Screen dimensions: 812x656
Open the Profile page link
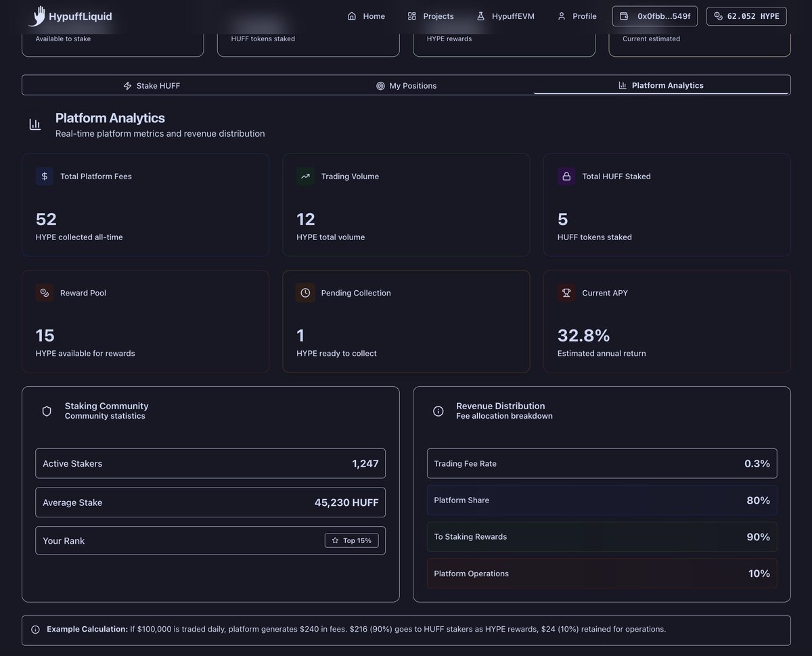tap(577, 16)
